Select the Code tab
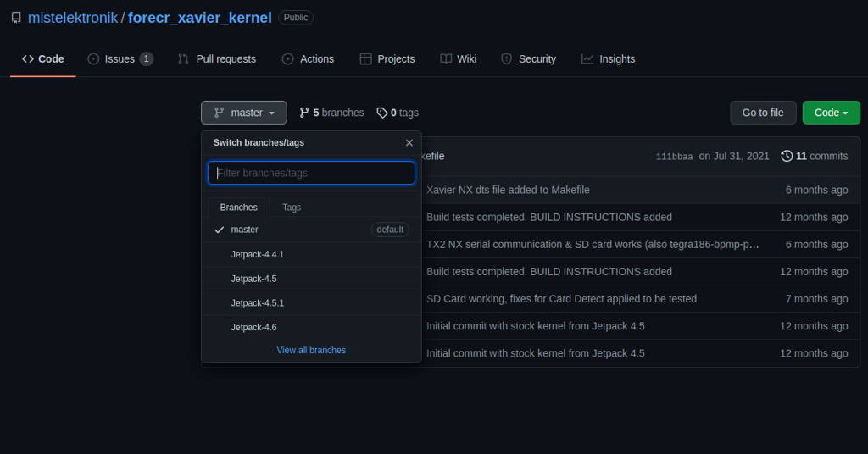This screenshot has height=454, width=868. (x=43, y=58)
